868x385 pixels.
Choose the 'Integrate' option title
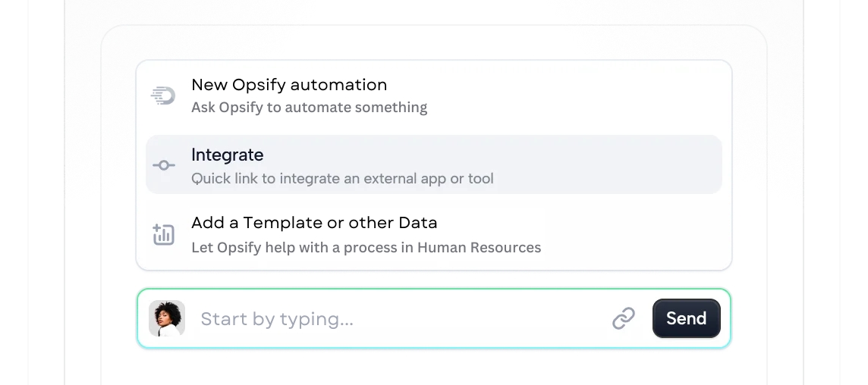tap(228, 155)
